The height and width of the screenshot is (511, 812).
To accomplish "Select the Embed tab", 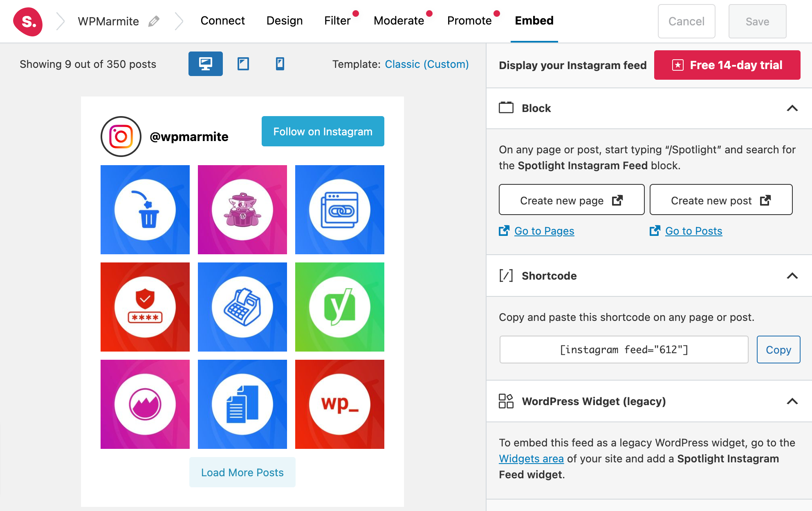I will pyautogui.click(x=534, y=21).
